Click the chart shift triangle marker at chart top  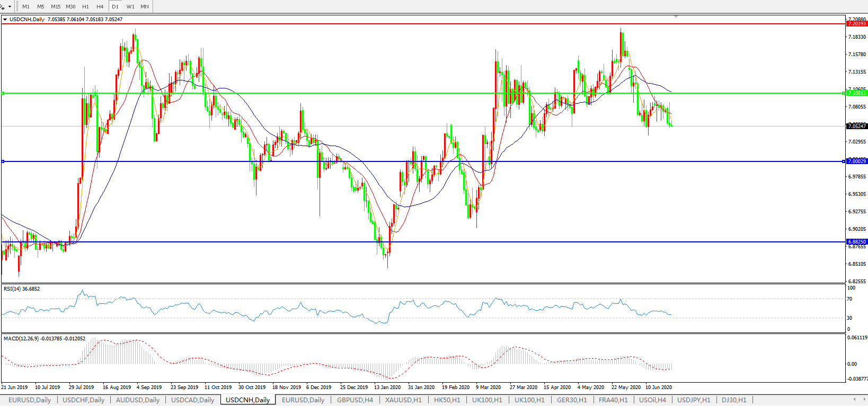(676, 17)
